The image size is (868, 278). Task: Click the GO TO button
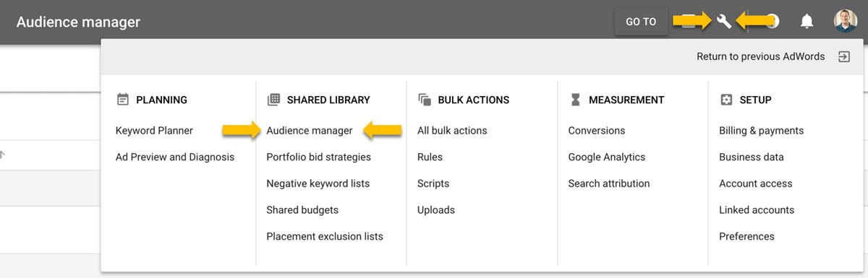[x=641, y=22]
